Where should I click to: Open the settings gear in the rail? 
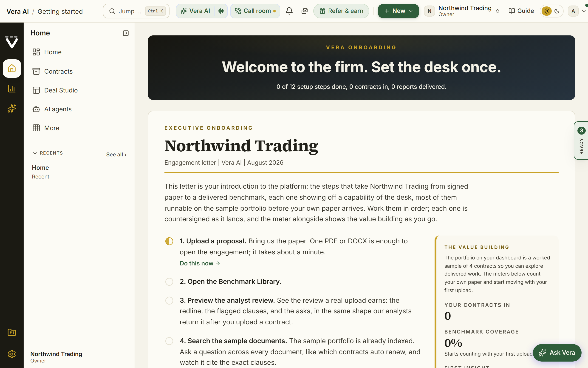click(12, 354)
